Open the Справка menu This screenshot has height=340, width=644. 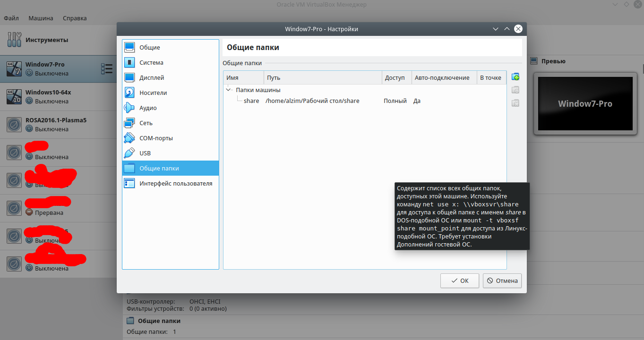75,18
